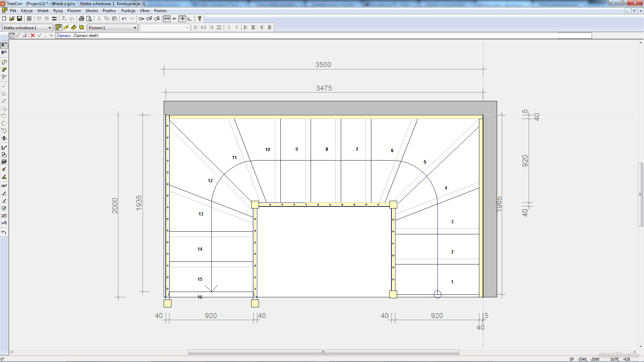Select the arrow selection tool in left toolbar
The height and width of the screenshot is (362, 644).
(x=4, y=45)
